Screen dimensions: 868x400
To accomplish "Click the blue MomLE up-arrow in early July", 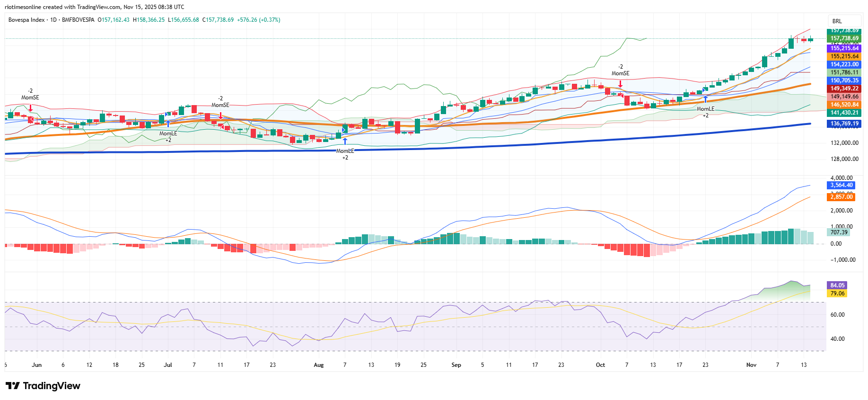I will [x=168, y=124].
